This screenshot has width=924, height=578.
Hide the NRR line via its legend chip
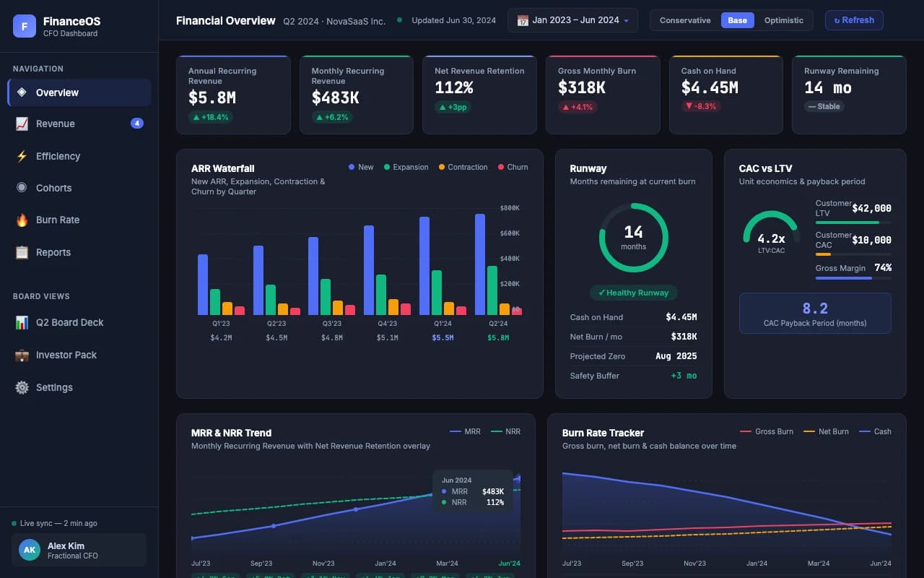click(x=505, y=431)
